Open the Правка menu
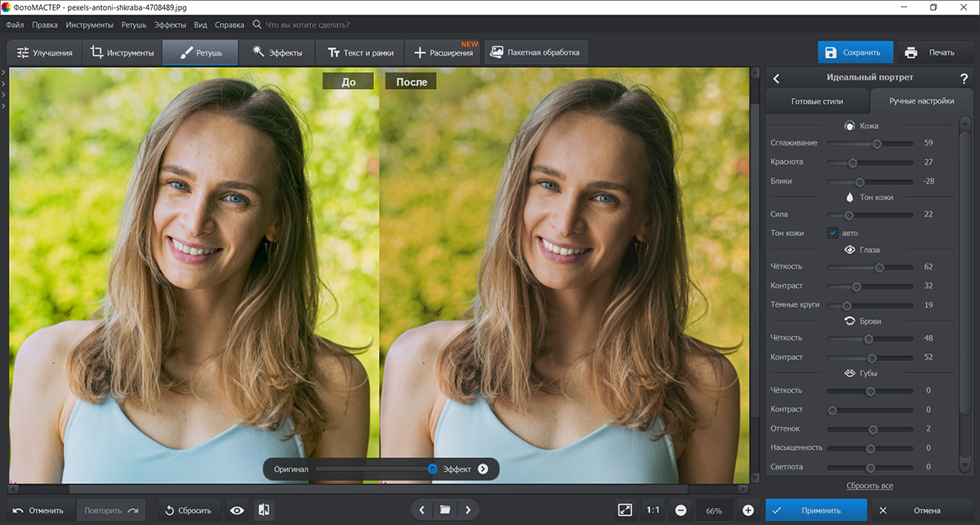The width and height of the screenshot is (980, 525). click(x=45, y=24)
